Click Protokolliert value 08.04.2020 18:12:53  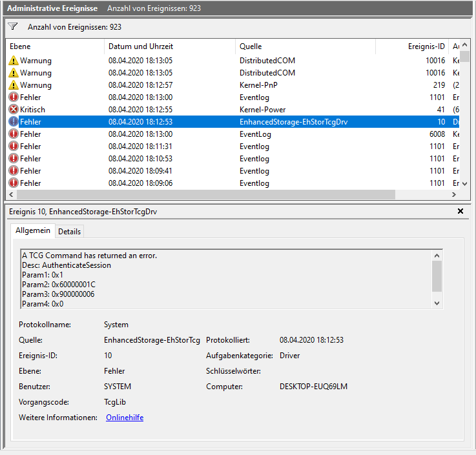click(311, 340)
